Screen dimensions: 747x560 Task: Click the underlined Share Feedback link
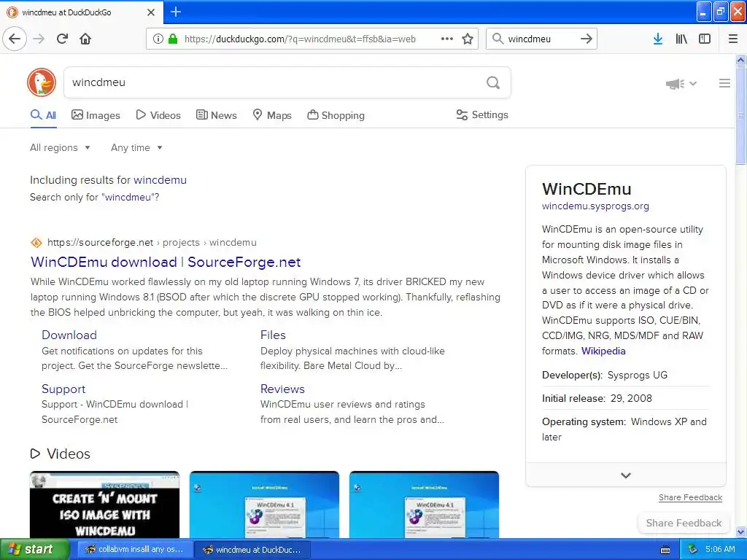tap(690, 497)
